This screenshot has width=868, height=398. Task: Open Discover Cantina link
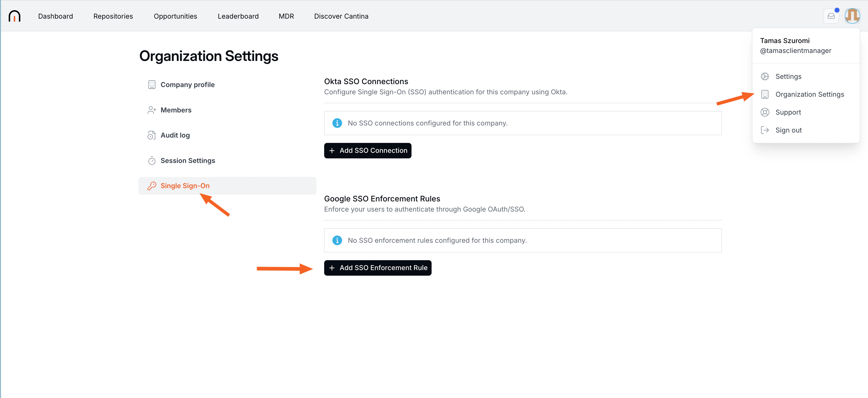click(341, 16)
